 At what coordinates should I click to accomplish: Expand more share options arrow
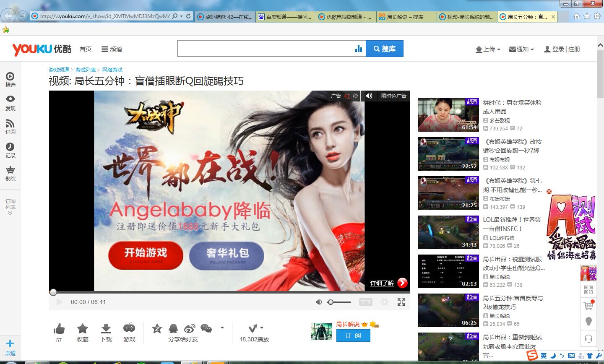[x=222, y=328]
